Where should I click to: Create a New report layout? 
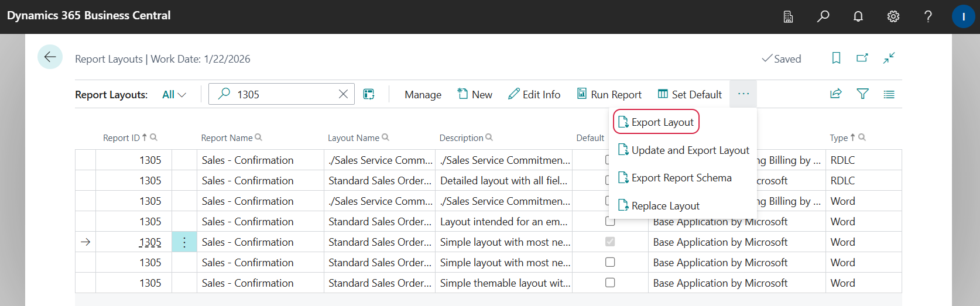[x=475, y=94]
